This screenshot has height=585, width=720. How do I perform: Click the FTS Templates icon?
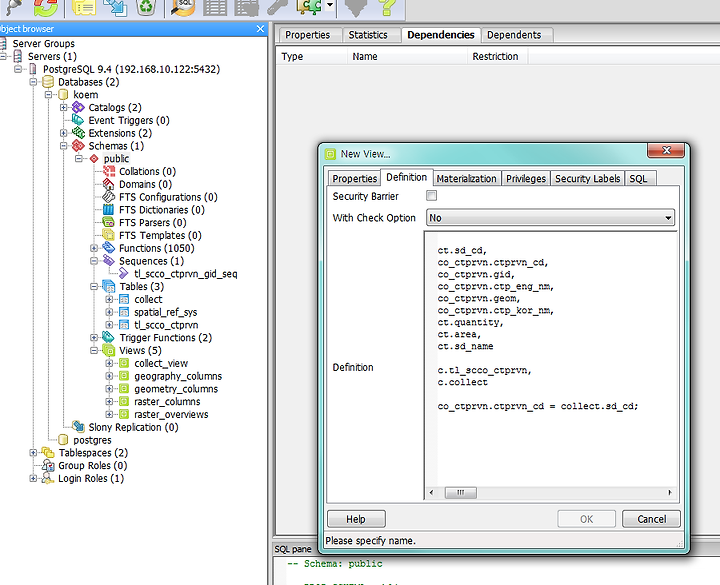(x=109, y=236)
